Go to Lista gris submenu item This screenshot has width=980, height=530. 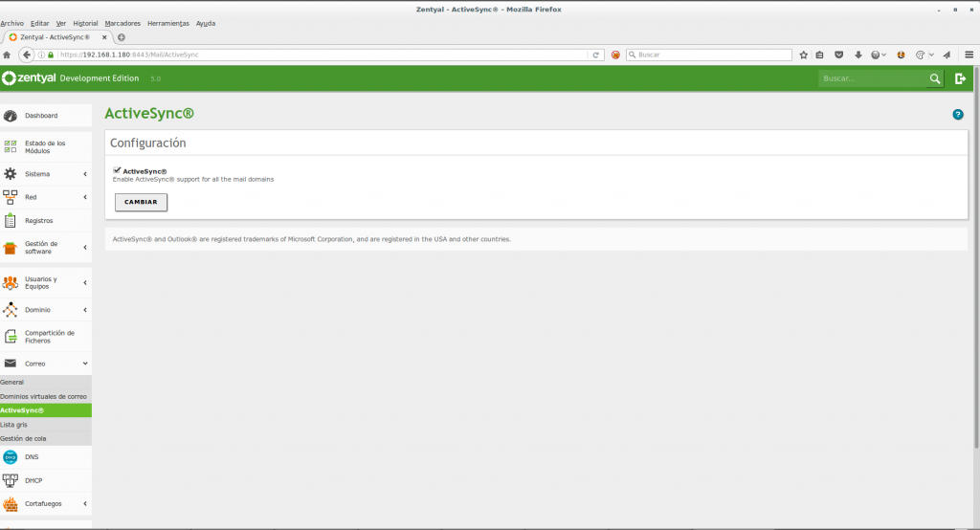coord(14,424)
